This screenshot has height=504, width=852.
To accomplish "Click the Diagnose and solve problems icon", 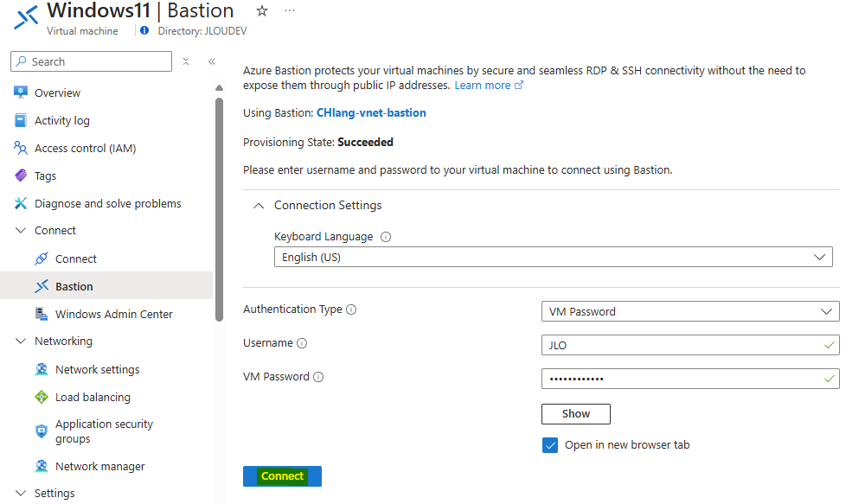I will point(21,203).
